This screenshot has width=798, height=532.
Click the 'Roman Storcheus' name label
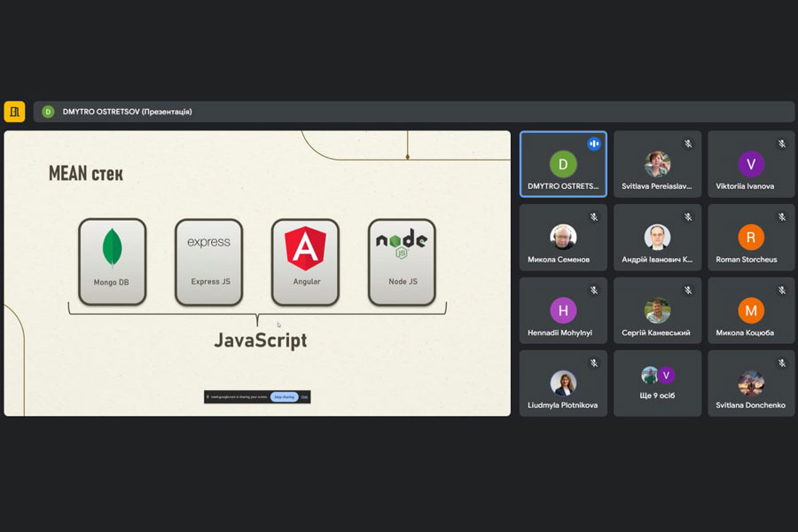pyautogui.click(x=746, y=259)
